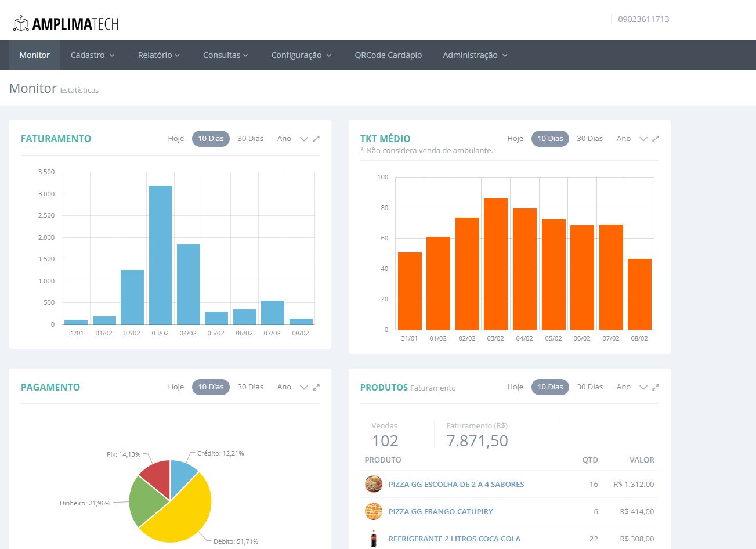The image size is (756, 549).
Task: Click the QTD column header
Action: click(x=590, y=460)
